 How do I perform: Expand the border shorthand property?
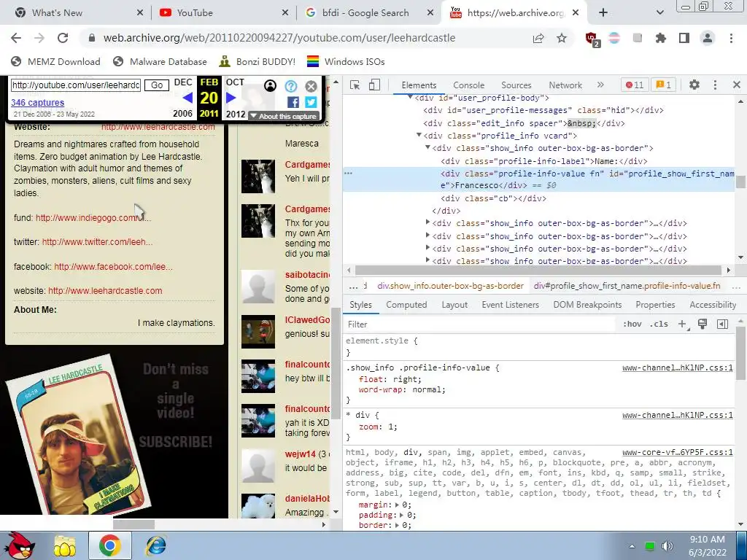[x=397, y=525]
